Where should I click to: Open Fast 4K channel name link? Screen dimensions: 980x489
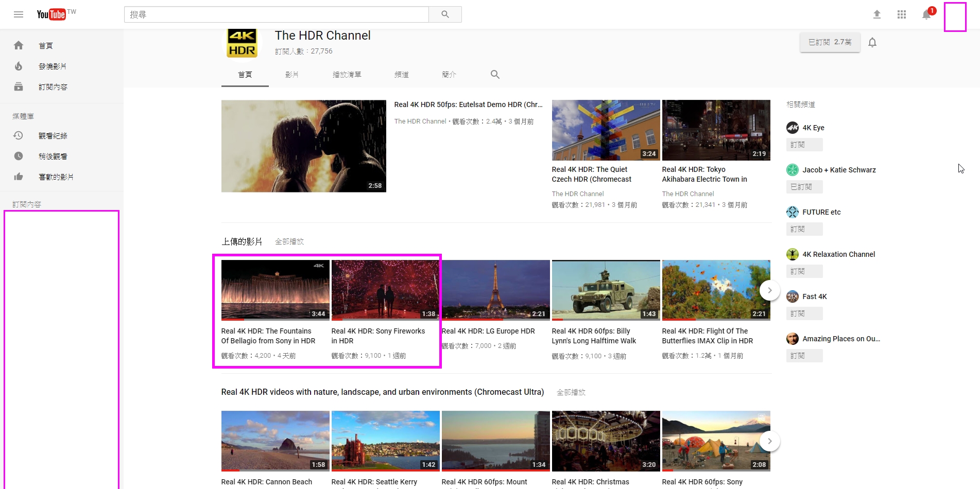point(815,296)
